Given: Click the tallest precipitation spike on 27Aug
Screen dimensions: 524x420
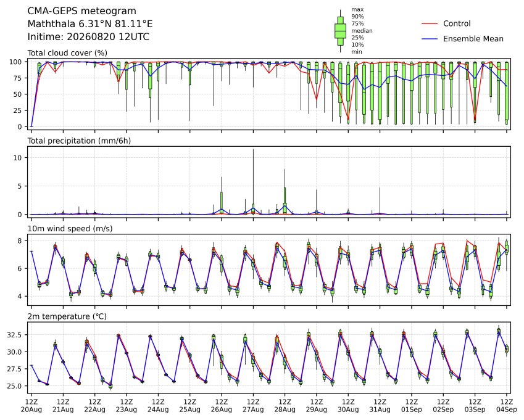Looking at the screenshot, I should [253, 180].
